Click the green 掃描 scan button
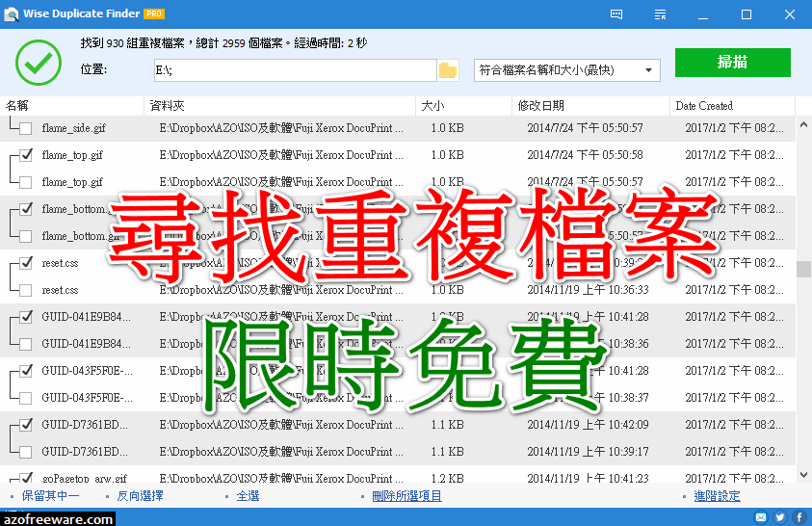This screenshot has height=526, width=812. coord(733,63)
